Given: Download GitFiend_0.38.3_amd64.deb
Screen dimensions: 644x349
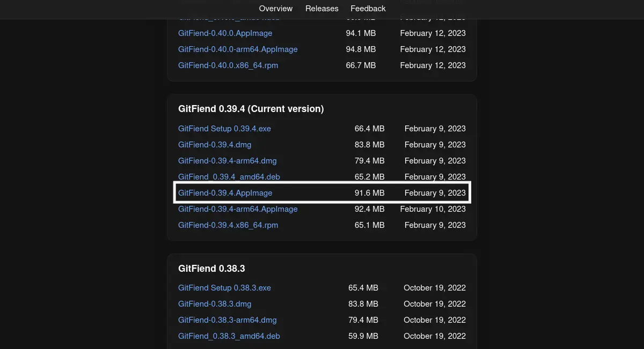Looking at the screenshot, I should [x=229, y=336].
